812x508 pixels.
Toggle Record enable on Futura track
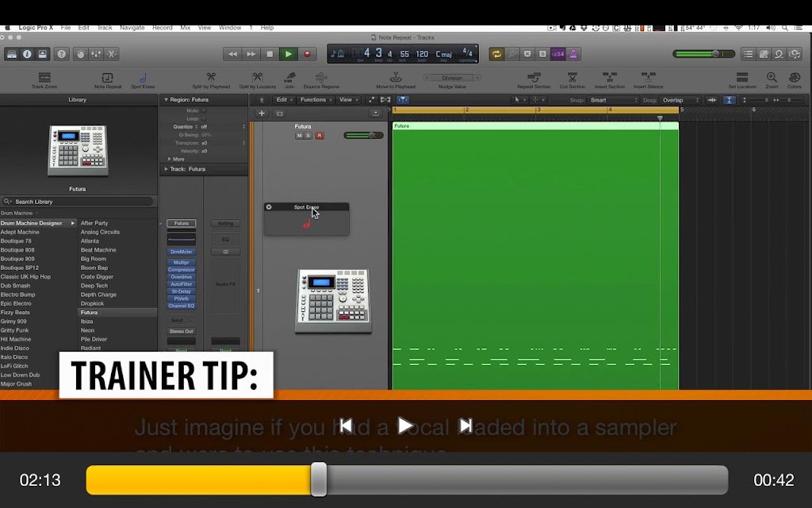[x=320, y=135]
